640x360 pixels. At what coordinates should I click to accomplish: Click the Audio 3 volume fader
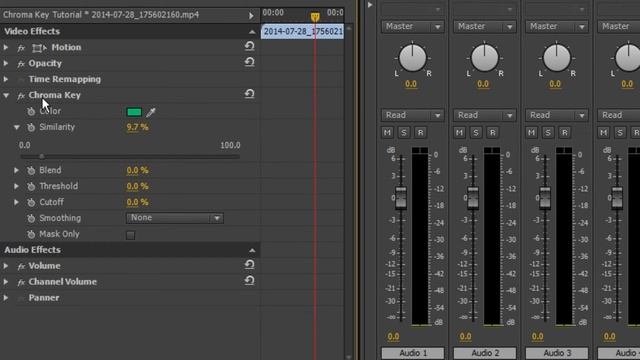545,198
